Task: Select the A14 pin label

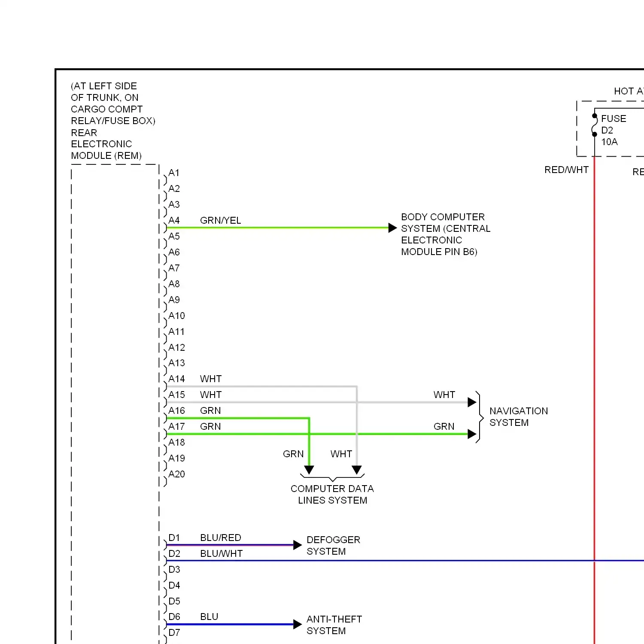Action: tap(176, 379)
